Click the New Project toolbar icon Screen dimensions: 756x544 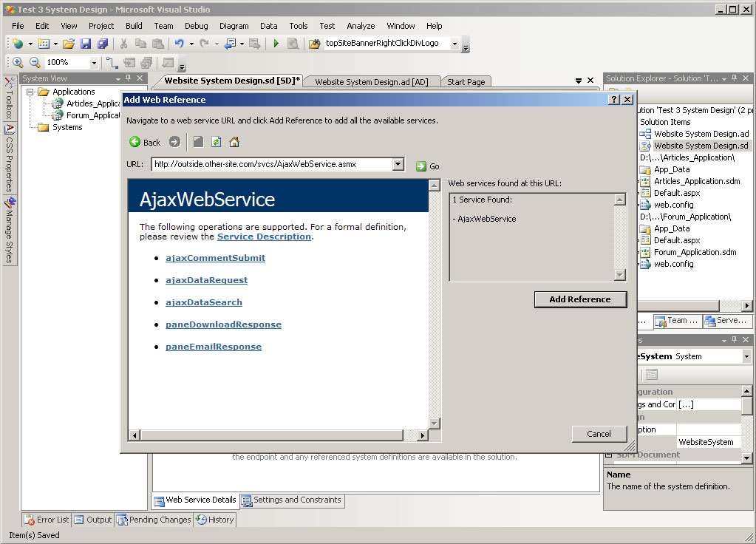[18, 44]
